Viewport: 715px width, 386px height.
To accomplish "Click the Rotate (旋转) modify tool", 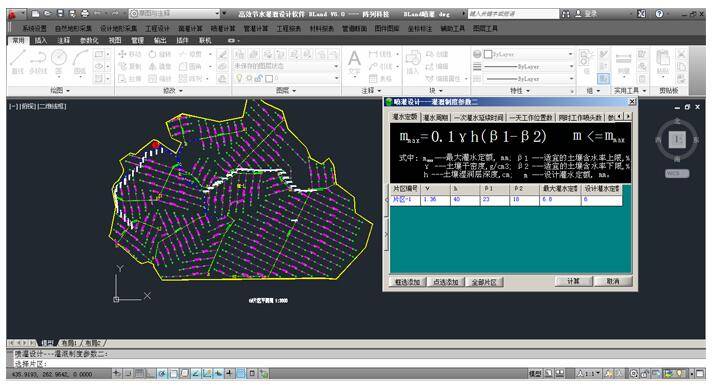I will click(160, 54).
